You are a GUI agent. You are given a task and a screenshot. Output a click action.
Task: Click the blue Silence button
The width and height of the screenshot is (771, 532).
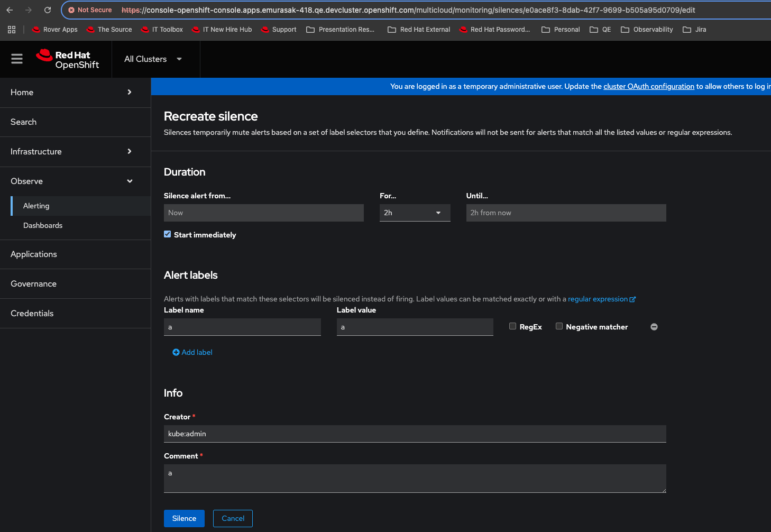pos(184,518)
